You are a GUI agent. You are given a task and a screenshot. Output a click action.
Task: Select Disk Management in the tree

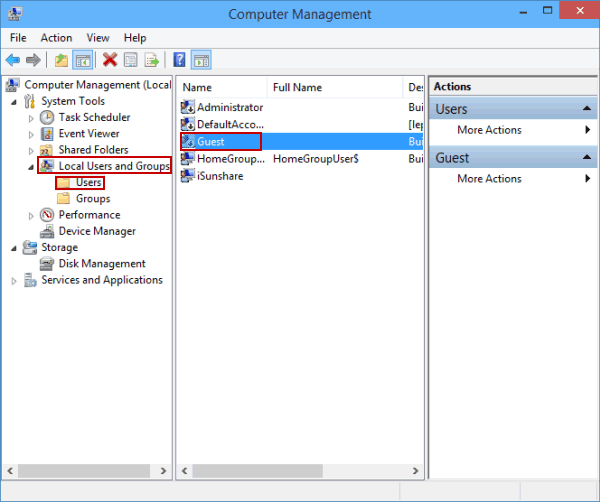(x=102, y=264)
